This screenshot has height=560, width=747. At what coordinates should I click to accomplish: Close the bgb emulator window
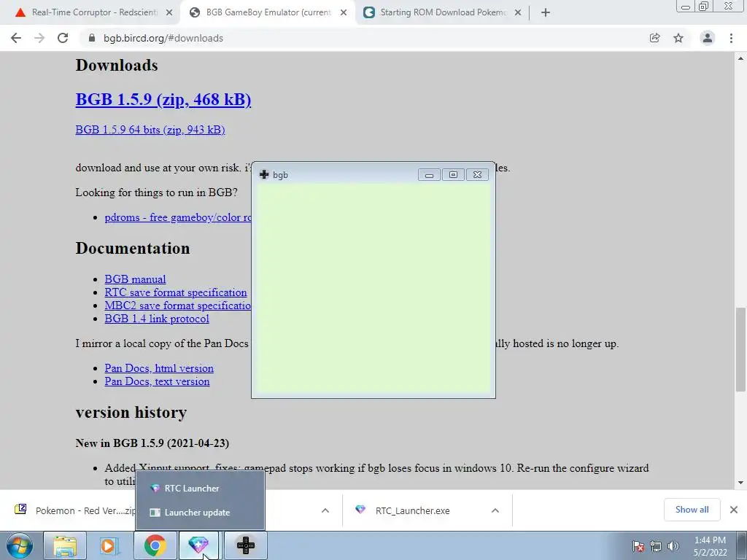(x=477, y=175)
